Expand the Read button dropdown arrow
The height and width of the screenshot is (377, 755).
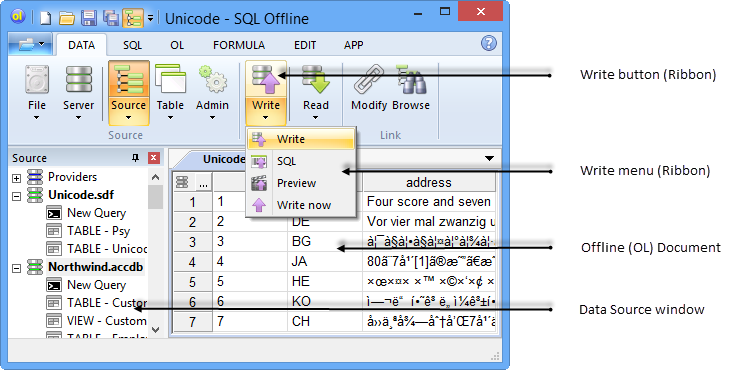tap(316, 117)
